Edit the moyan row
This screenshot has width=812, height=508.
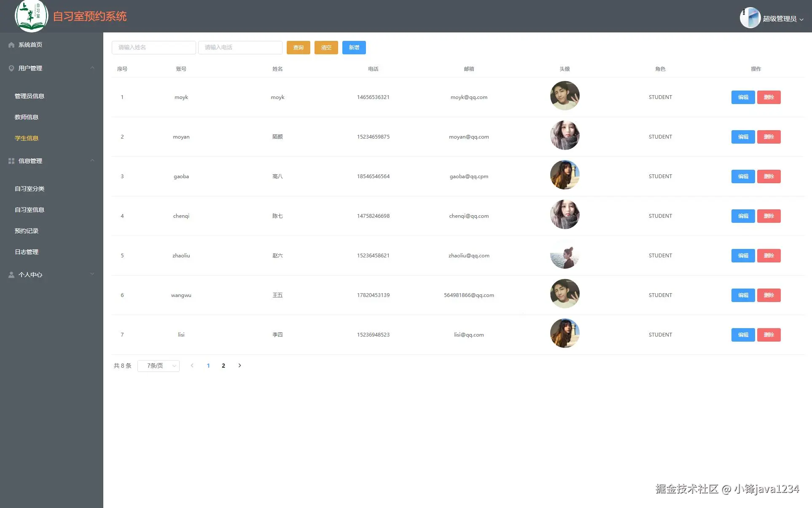coord(743,137)
